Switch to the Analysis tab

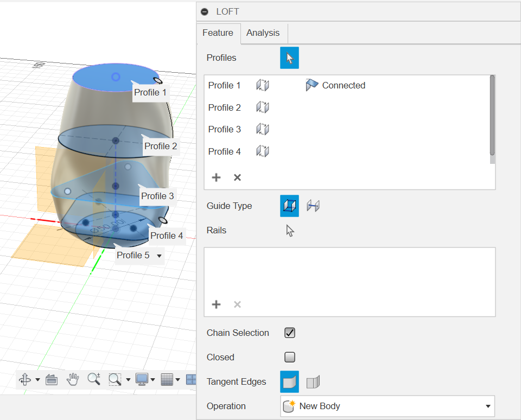263,33
